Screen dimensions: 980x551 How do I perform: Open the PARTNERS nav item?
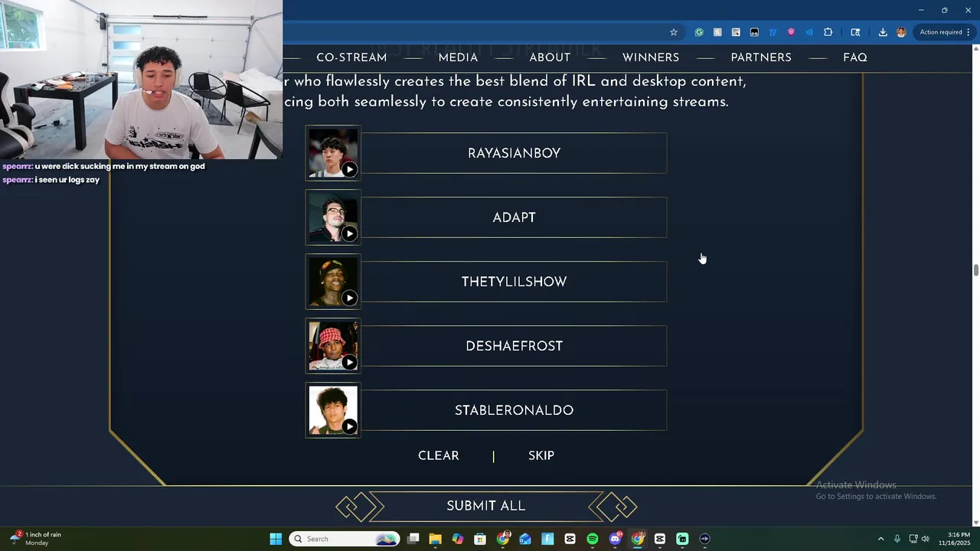pos(761,57)
